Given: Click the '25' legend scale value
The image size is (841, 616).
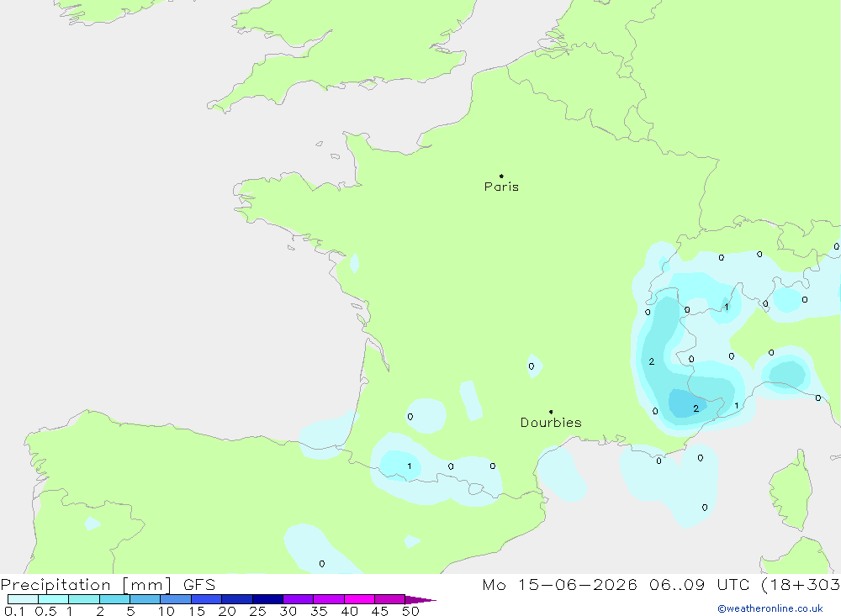Looking at the screenshot, I should point(258,611).
